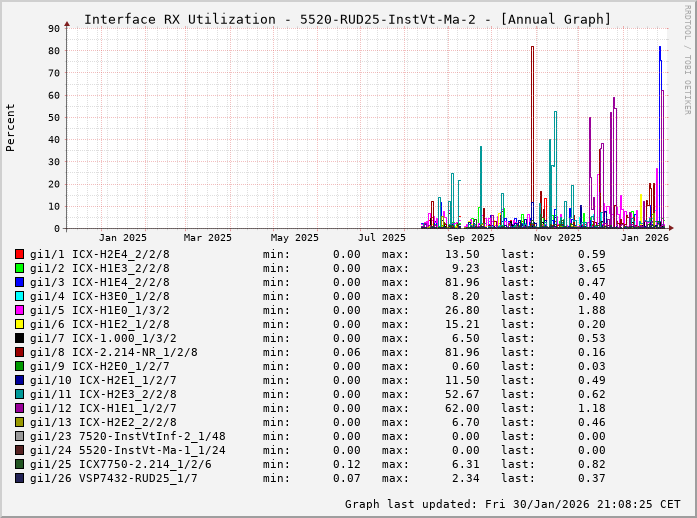Viewport: 697px width, 518px height.
Task: Click the min value 0.12 for gi1/25
Action: coord(347,464)
